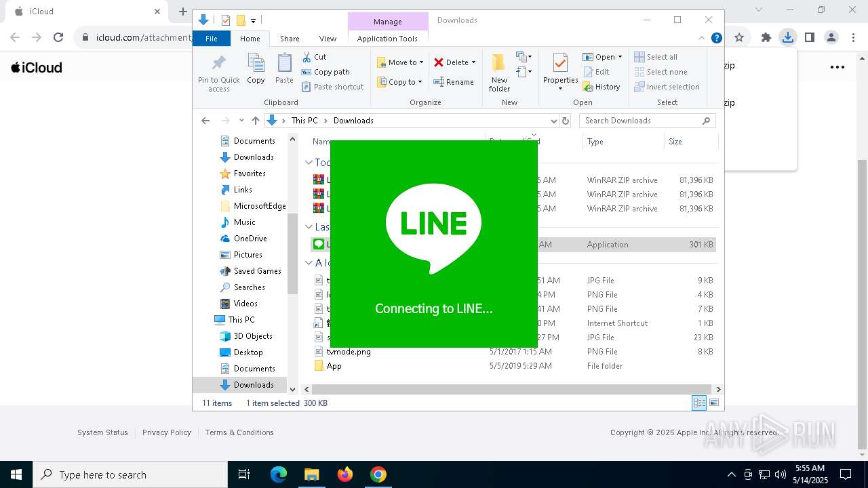The height and width of the screenshot is (488, 868).
Task: Collapse the Today file group
Action: coord(309,163)
